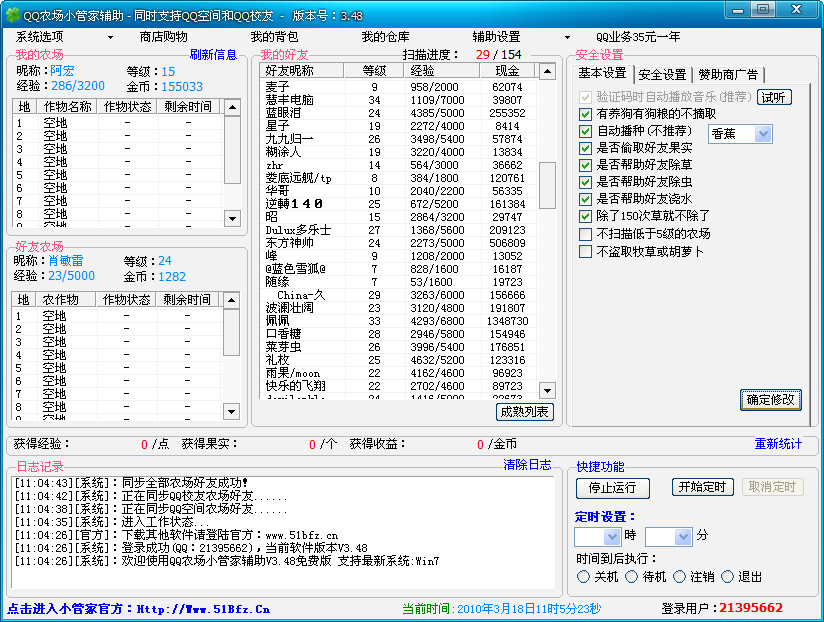Open the 我的背包 menu
824x622 pixels.
(x=274, y=37)
